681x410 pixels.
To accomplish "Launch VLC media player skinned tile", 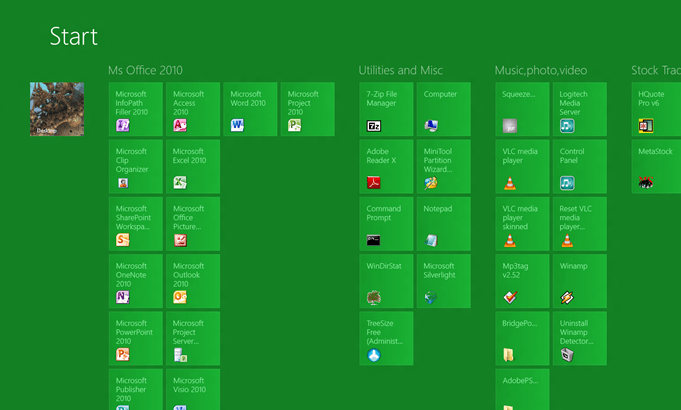I will click(x=522, y=224).
